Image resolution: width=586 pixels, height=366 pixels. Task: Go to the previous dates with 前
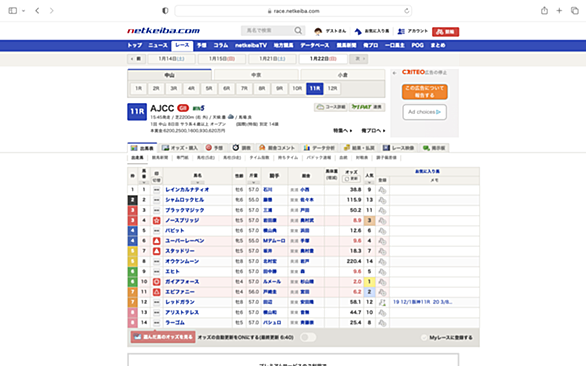click(136, 59)
